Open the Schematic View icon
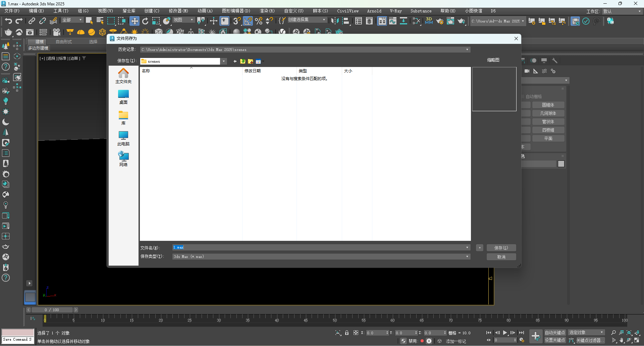 (x=416, y=21)
